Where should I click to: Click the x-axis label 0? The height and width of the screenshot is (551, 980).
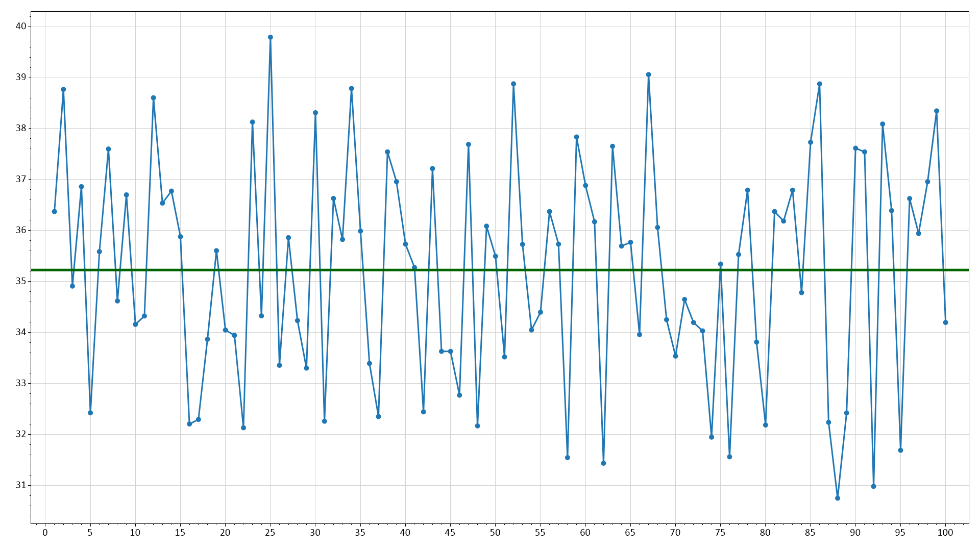[x=45, y=533]
